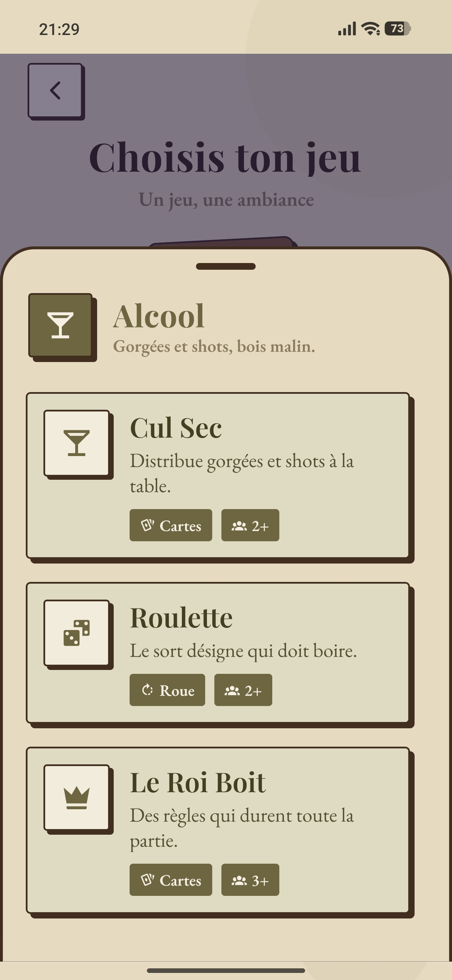
Task: Tap the Roulette dice icon
Action: click(76, 633)
